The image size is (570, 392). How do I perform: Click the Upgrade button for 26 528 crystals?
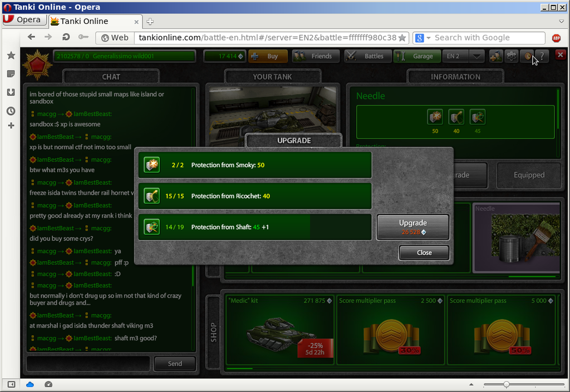412,227
